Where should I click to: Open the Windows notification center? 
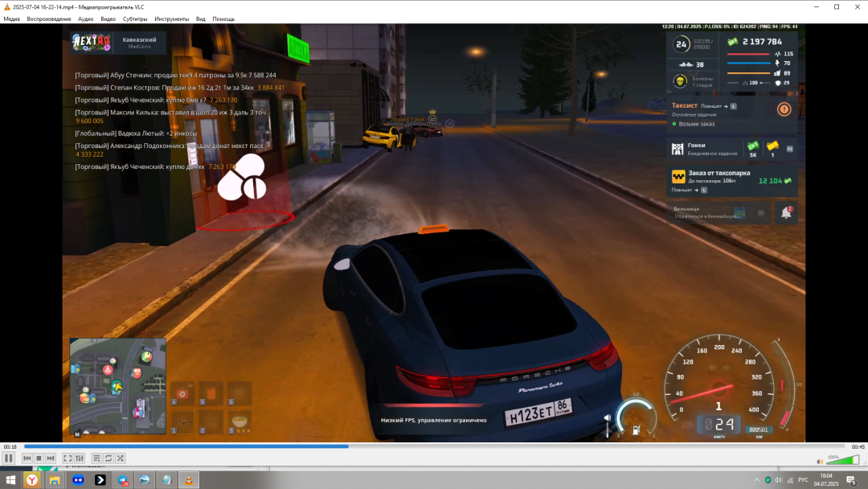click(x=851, y=479)
